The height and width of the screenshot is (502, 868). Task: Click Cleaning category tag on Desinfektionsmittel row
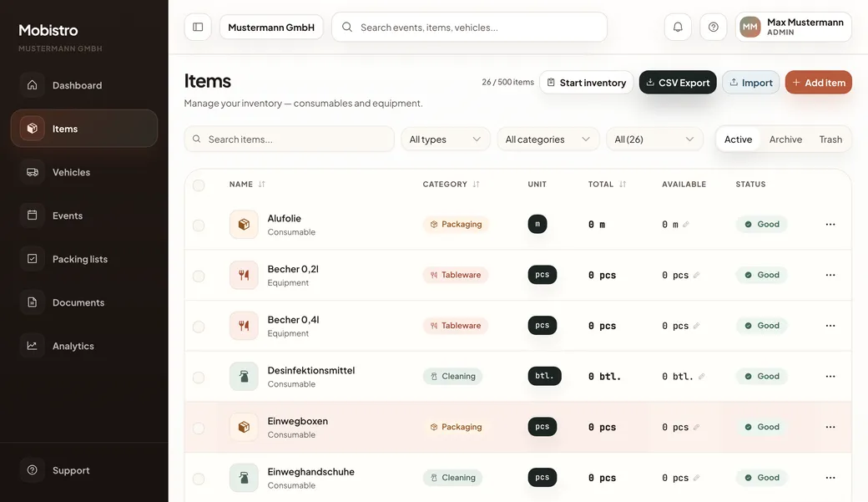point(452,376)
